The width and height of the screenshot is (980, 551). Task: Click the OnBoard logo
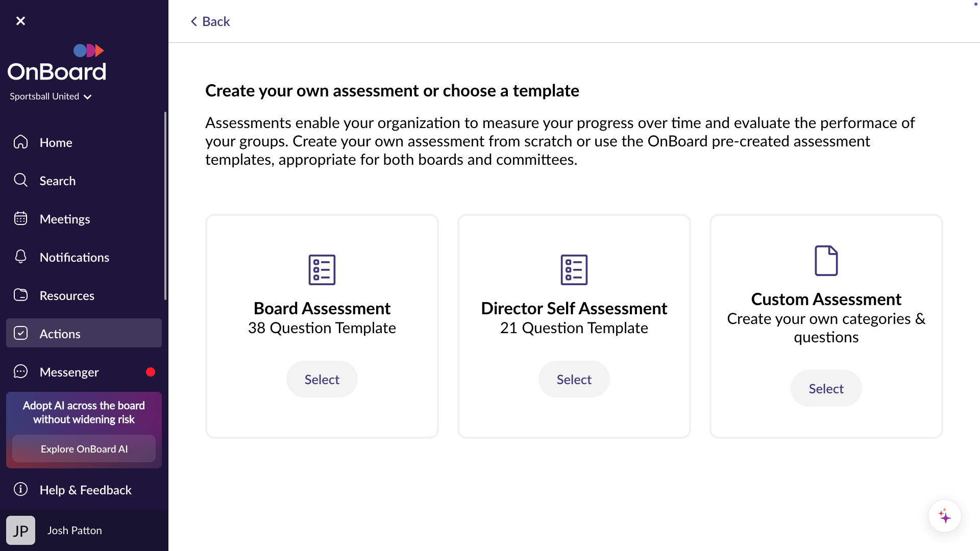57,62
